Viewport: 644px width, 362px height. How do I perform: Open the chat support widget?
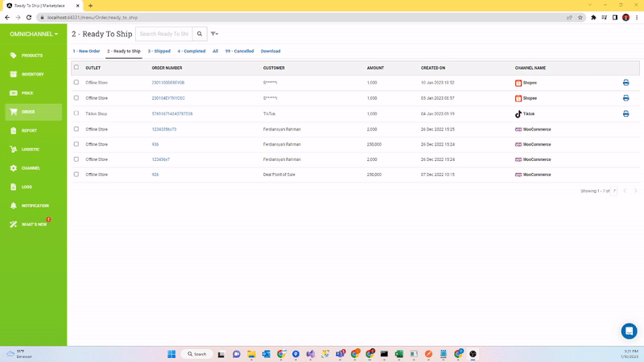[629, 331]
